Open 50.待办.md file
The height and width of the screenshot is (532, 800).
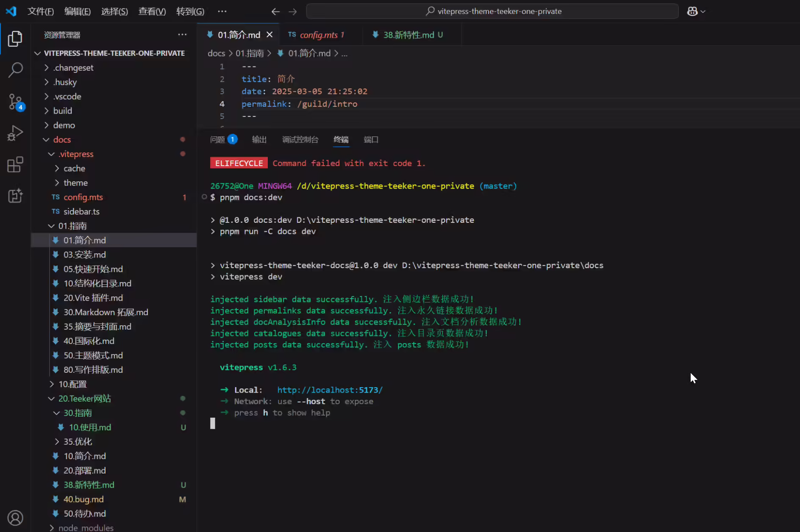click(114, 513)
